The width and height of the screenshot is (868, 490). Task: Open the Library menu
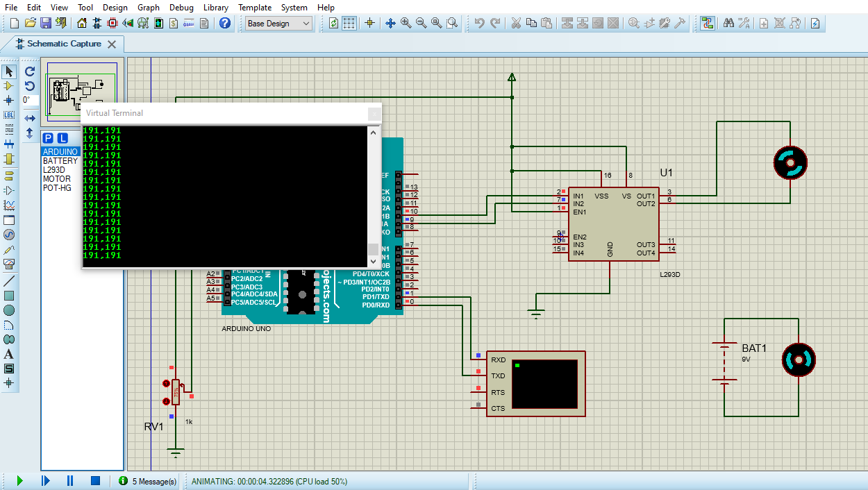point(215,8)
